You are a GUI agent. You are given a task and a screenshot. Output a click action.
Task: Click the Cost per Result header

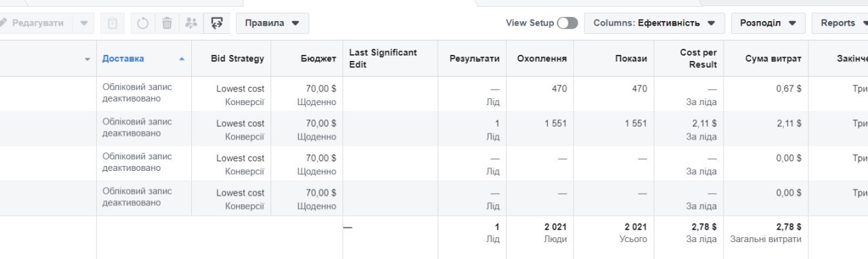point(698,58)
